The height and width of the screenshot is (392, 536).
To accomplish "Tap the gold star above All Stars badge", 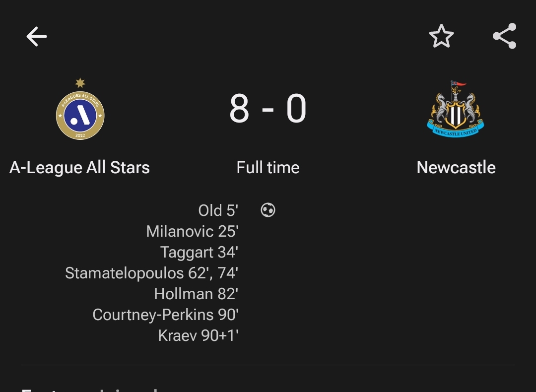I will coord(80,83).
